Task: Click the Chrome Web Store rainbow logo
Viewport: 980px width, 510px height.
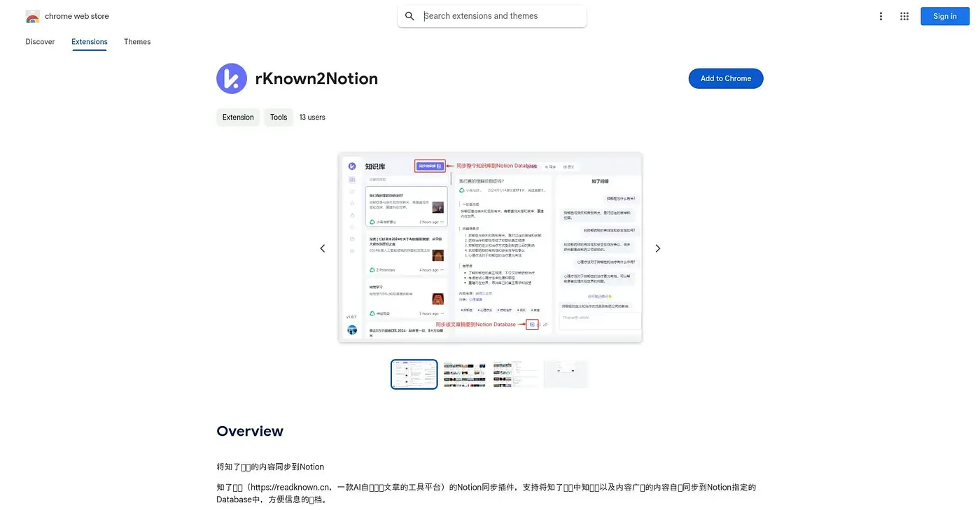Action: tap(32, 16)
